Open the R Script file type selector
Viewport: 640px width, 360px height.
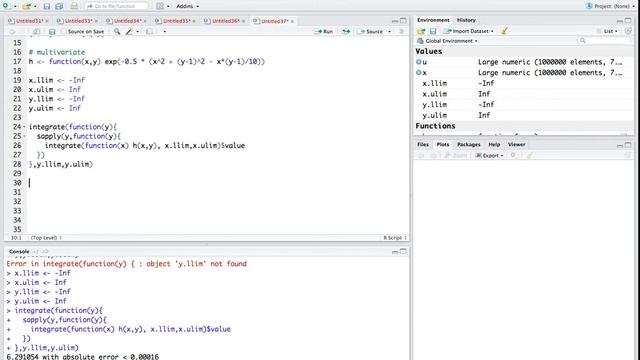(x=395, y=238)
